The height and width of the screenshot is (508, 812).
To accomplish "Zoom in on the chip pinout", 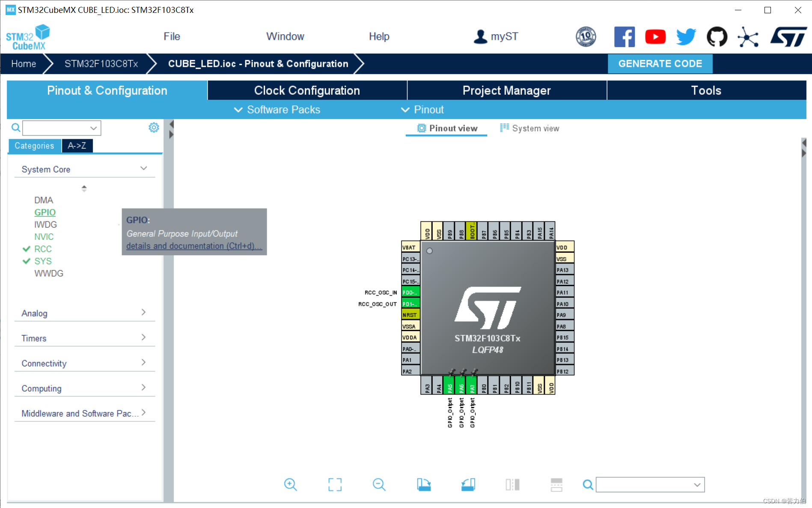I will (291, 484).
